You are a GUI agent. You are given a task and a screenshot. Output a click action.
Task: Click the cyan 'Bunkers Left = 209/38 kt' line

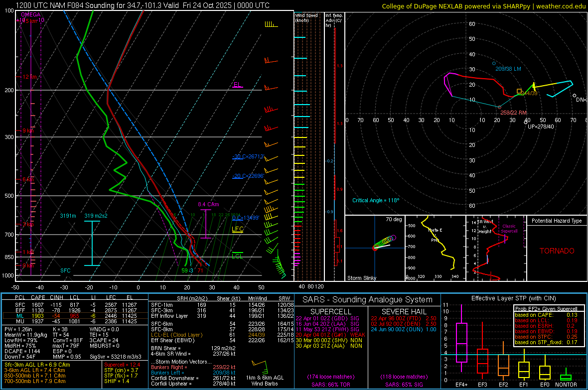(x=193, y=373)
